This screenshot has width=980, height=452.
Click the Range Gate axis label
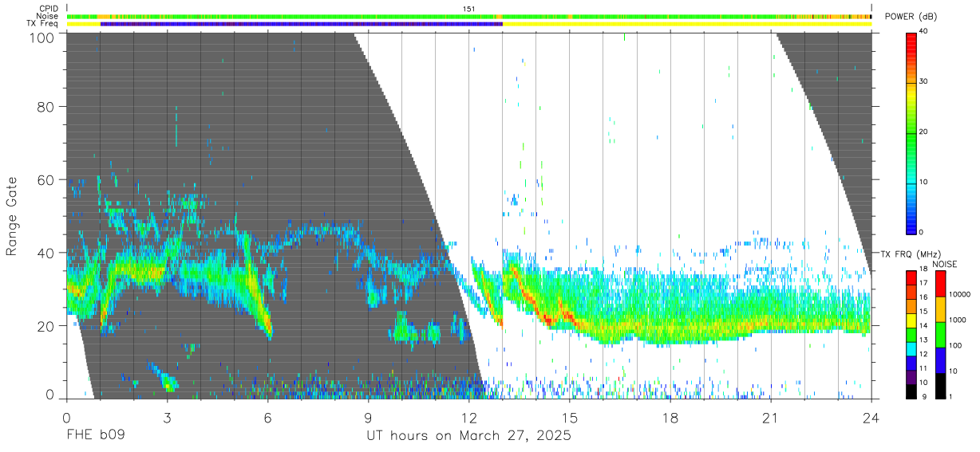[12, 217]
